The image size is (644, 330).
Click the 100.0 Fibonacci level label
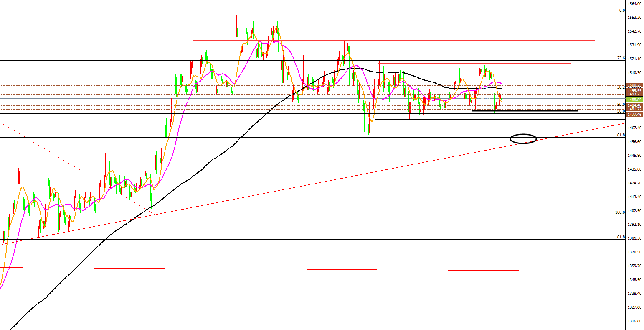tap(620, 212)
